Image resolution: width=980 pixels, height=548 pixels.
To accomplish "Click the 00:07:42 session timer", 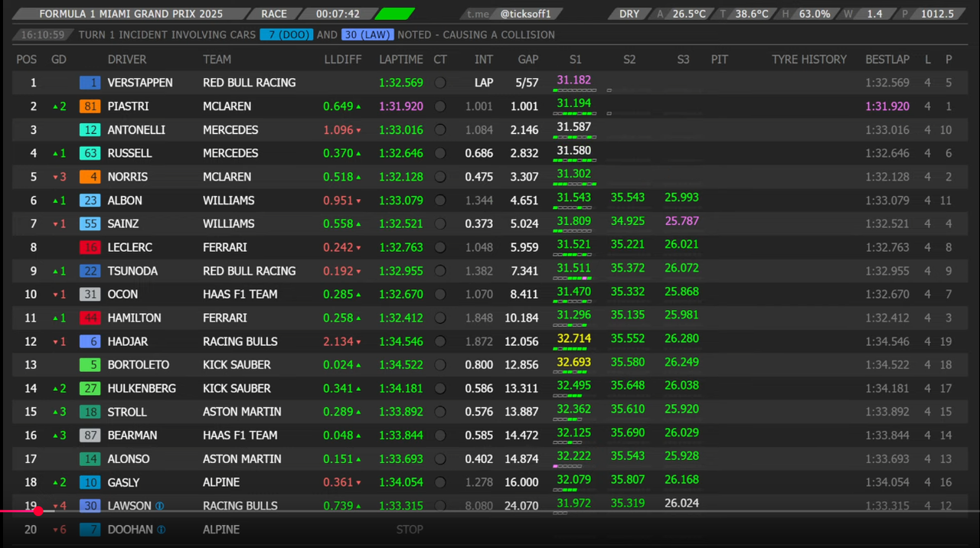I will 338,14.
